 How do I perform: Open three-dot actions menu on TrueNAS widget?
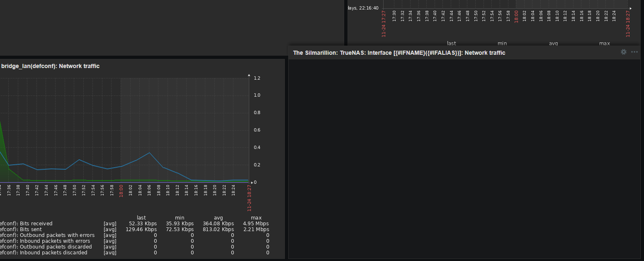point(634,52)
